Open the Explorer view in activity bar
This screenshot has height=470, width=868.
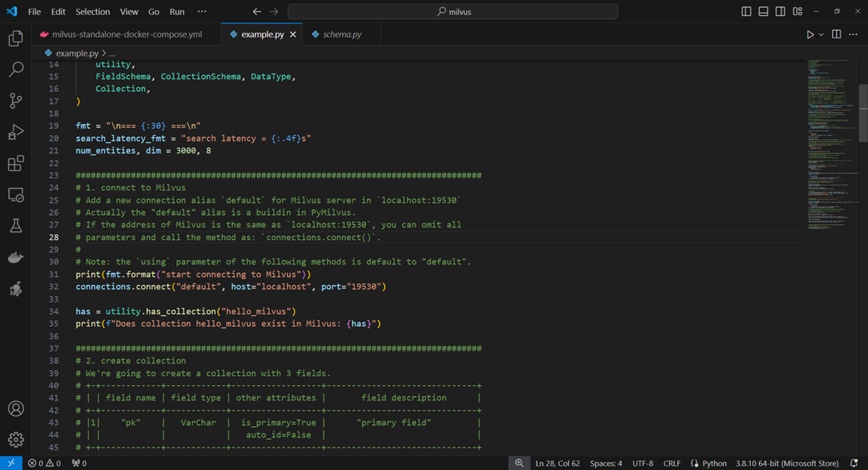[16, 38]
